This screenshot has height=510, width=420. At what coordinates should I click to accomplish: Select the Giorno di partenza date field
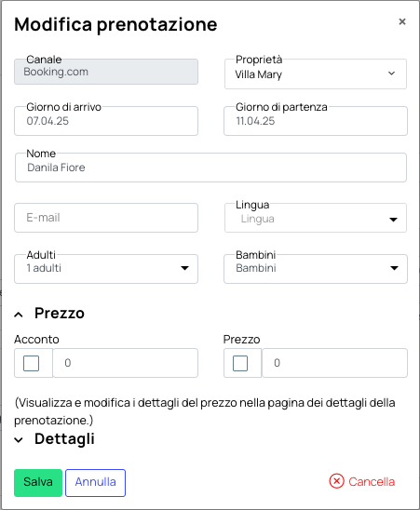point(316,121)
